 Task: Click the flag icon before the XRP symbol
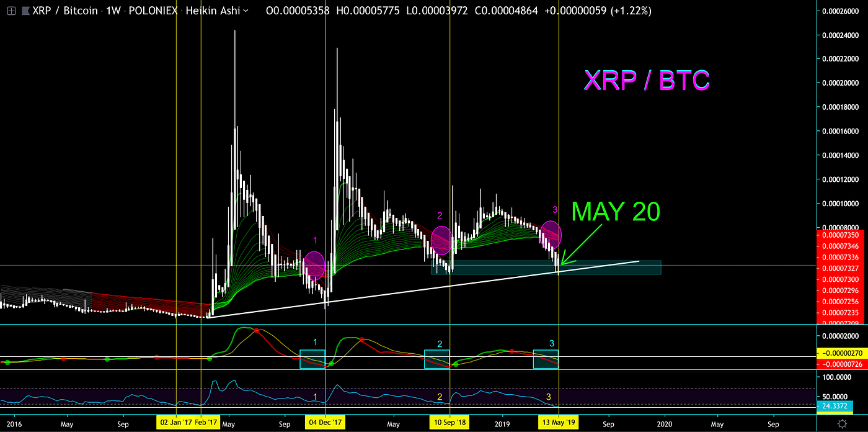coord(25,11)
